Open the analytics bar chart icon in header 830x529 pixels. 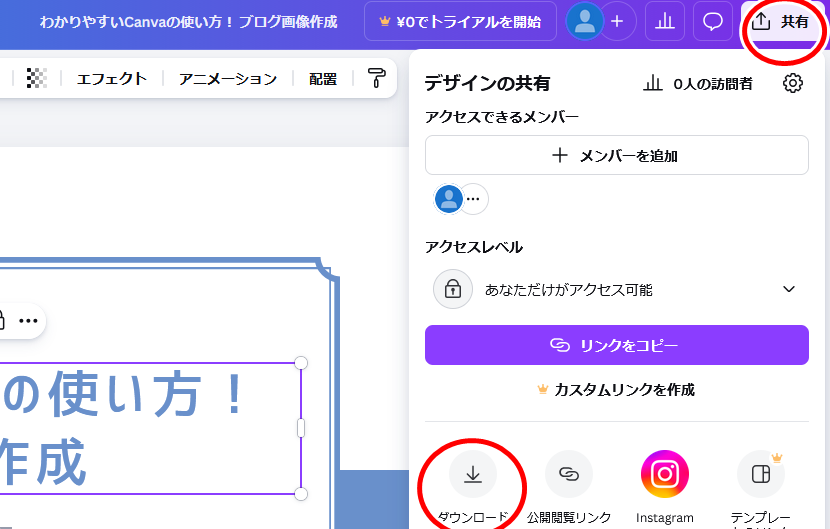(665, 21)
